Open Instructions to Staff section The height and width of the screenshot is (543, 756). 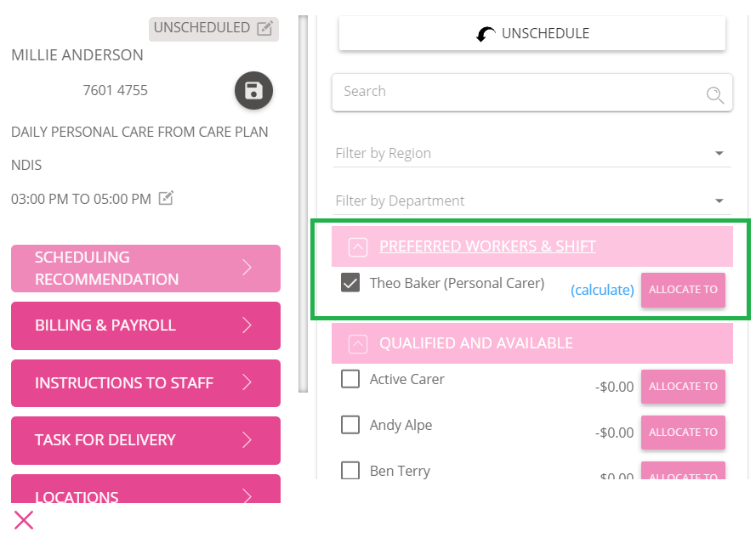pos(145,383)
